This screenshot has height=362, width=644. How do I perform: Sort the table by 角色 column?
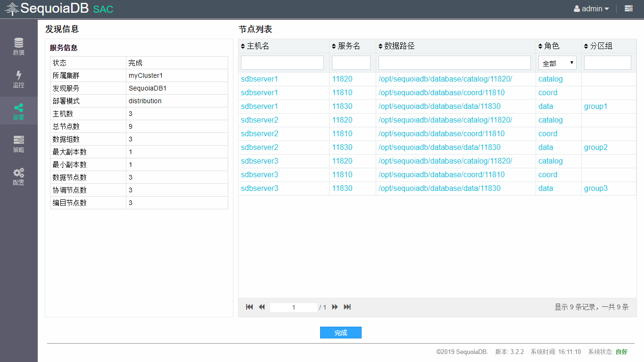point(549,46)
